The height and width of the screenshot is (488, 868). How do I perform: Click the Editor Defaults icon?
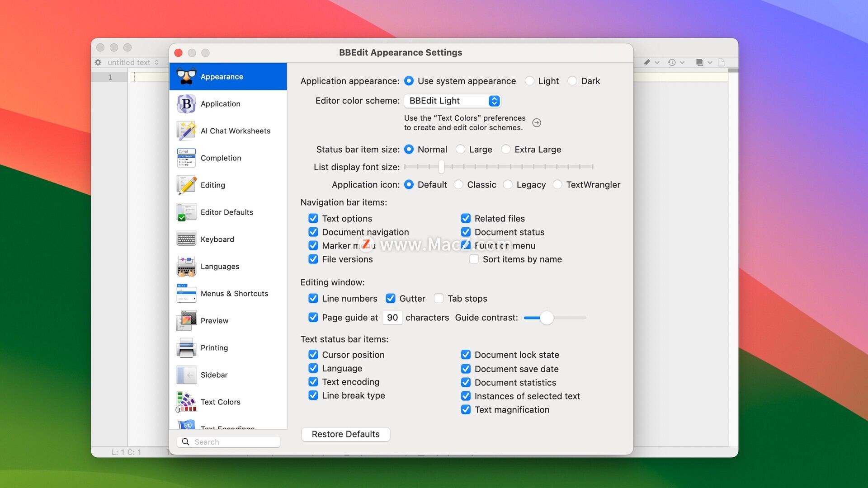pos(186,212)
